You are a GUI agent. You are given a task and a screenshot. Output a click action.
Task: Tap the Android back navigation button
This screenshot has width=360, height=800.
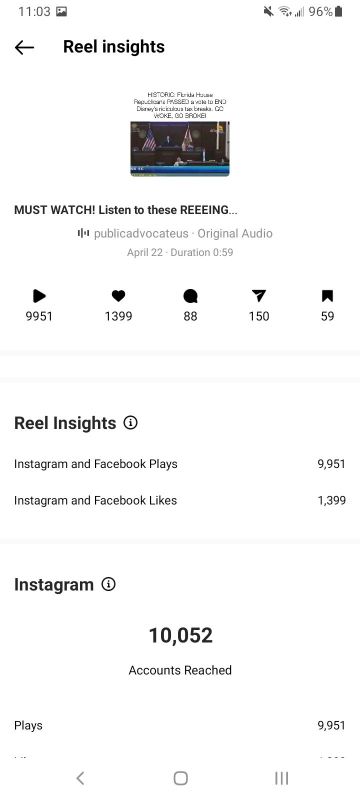point(80,778)
